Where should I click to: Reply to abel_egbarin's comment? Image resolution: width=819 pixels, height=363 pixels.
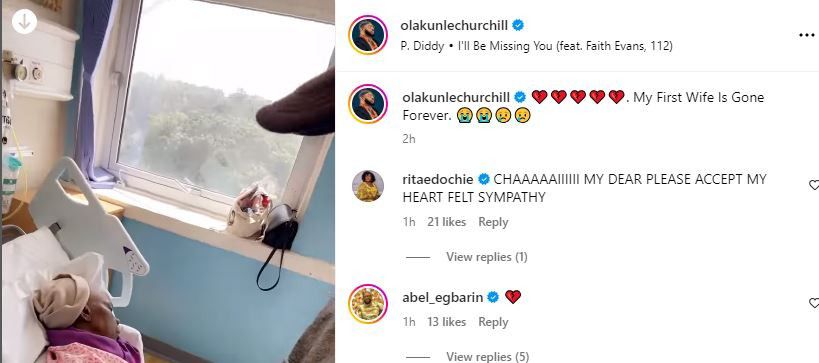(493, 322)
